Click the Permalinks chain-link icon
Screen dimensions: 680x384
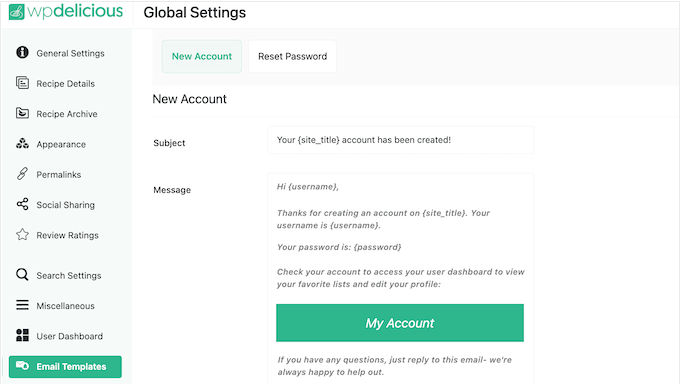tap(22, 174)
